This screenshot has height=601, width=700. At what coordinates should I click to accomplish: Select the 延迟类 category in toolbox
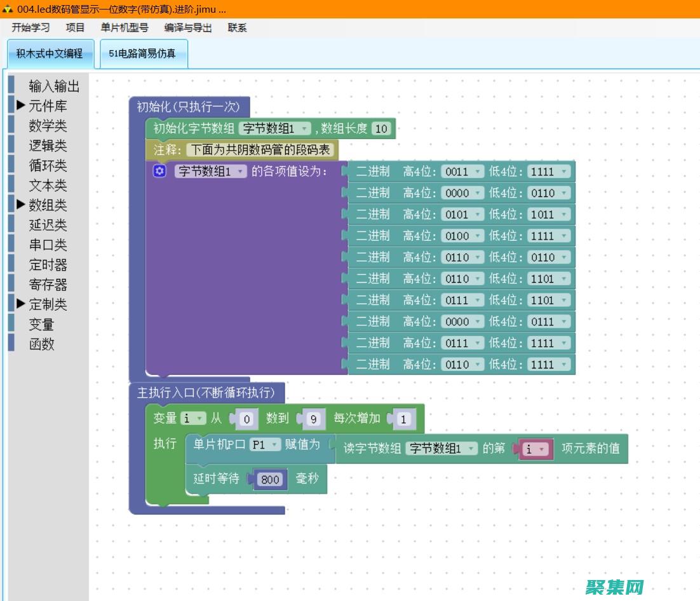coord(48,225)
